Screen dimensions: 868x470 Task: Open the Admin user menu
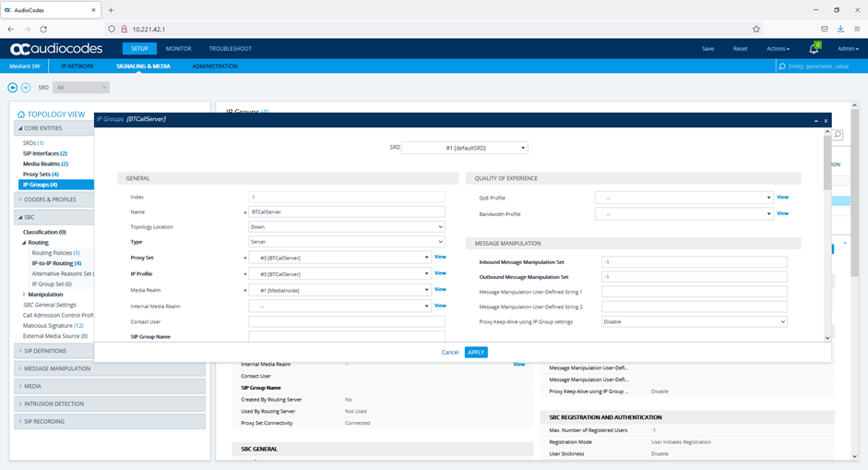tap(848, 49)
